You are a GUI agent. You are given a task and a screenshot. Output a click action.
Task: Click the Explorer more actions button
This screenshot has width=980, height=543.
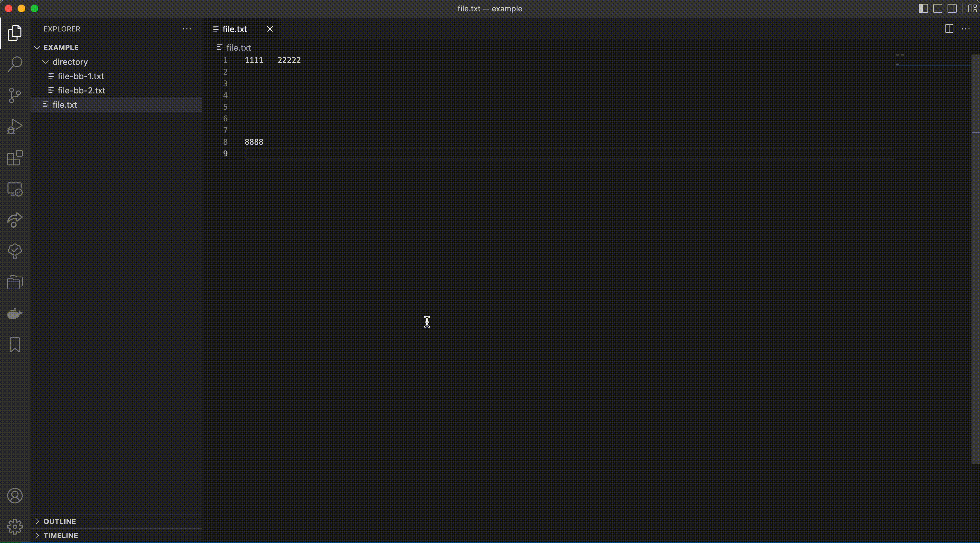187,29
